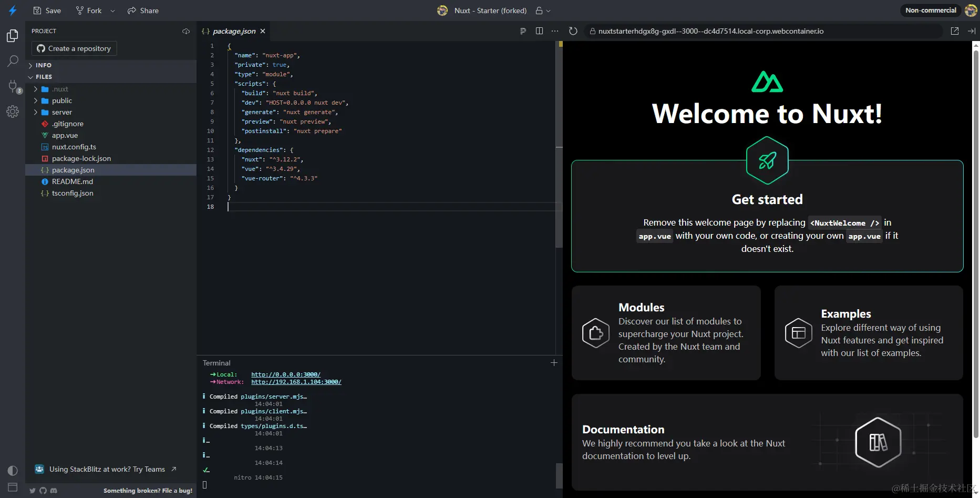This screenshot has height=498, width=980.
Task: Click the preview pane vertical scrollbar
Action: [976, 244]
